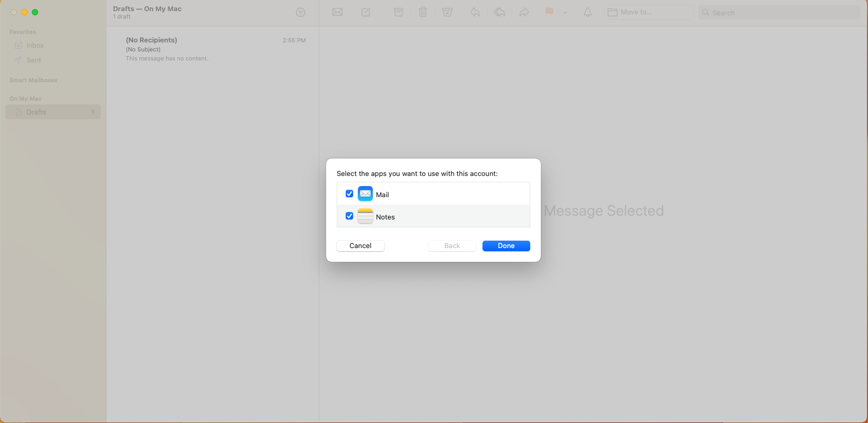Archive the selected message
The image size is (868, 423).
[x=398, y=12]
